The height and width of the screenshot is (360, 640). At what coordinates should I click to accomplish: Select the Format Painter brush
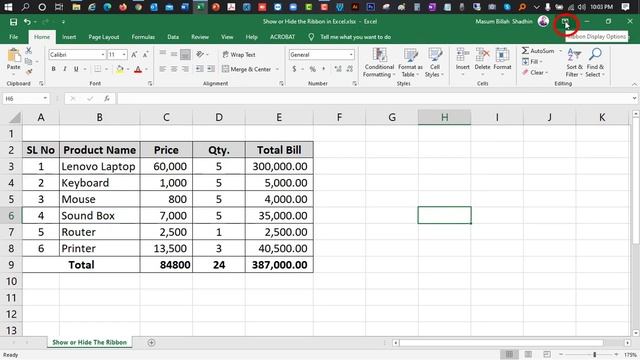(29, 72)
